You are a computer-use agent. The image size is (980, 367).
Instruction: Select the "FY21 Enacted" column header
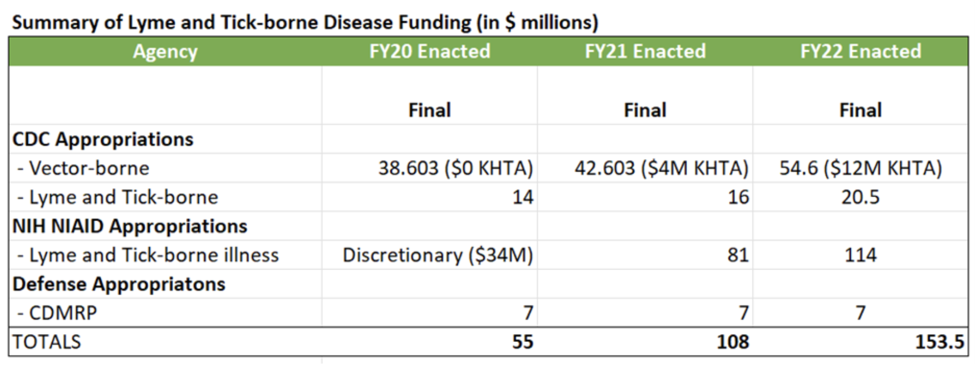645,51
